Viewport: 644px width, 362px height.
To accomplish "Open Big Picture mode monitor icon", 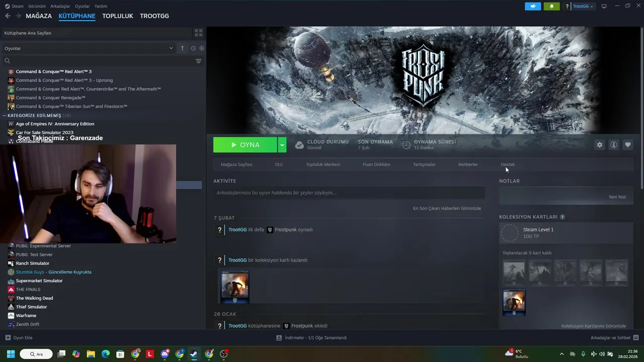I will (x=604, y=6).
